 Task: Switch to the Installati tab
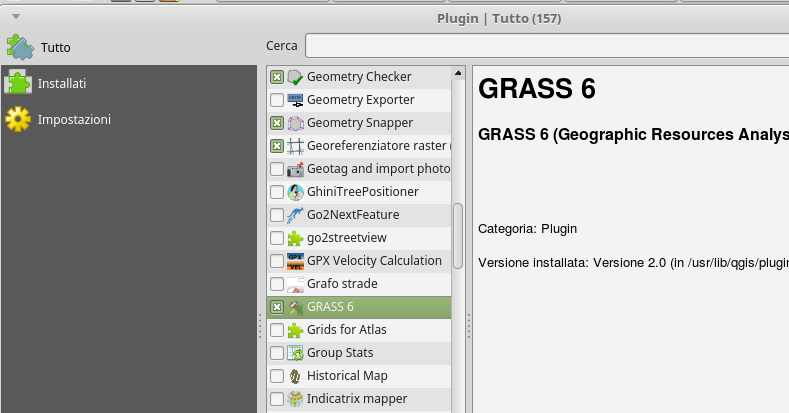click(x=129, y=83)
